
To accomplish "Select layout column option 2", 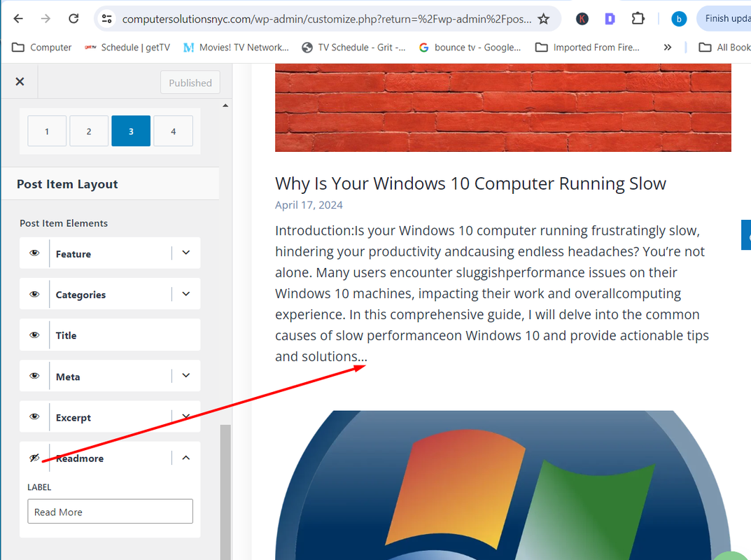I will pos(89,131).
